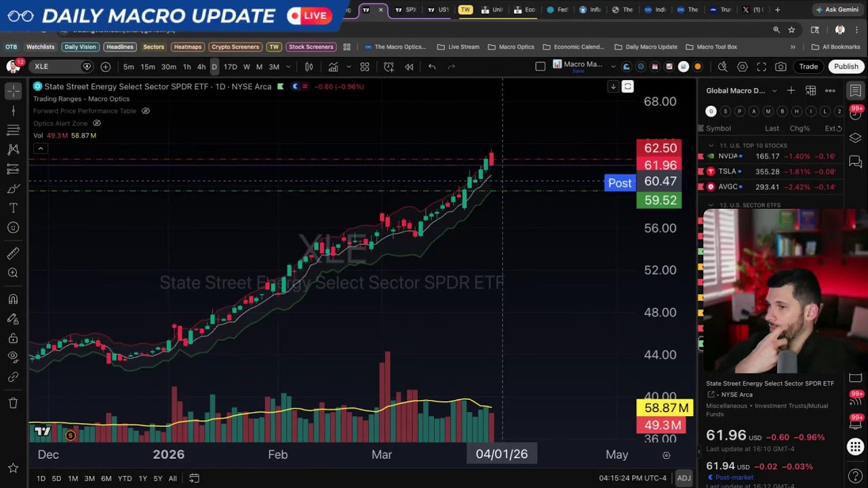Screen dimensions: 868x488
Task: Select the chart layout square icon
Action: [x=540, y=66]
